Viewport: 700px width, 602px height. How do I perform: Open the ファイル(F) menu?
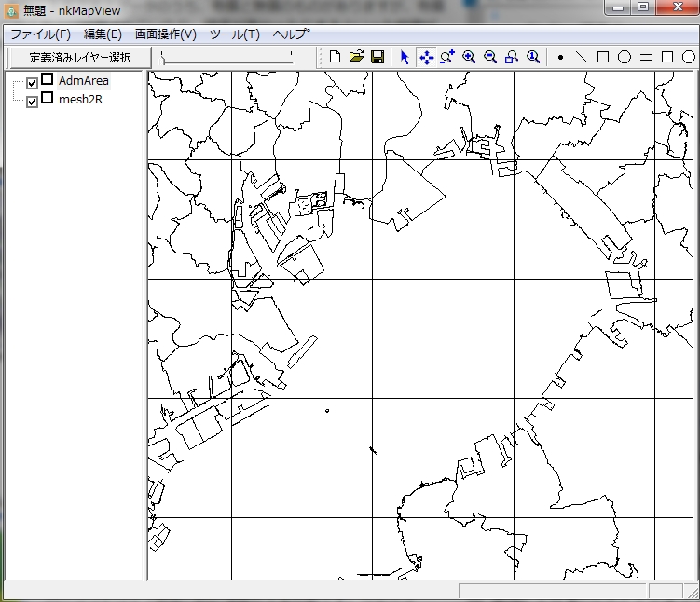(x=40, y=34)
